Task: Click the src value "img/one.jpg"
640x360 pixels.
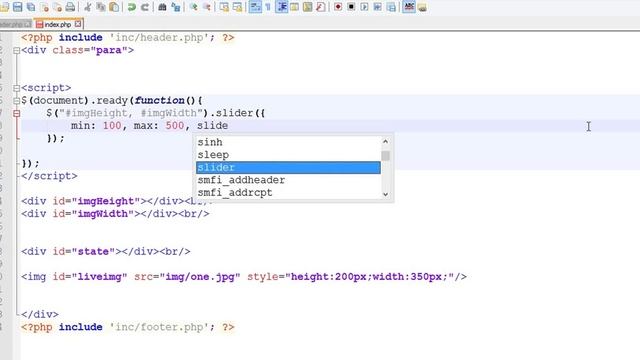Action: pyautogui.click(x=200, y=277)
